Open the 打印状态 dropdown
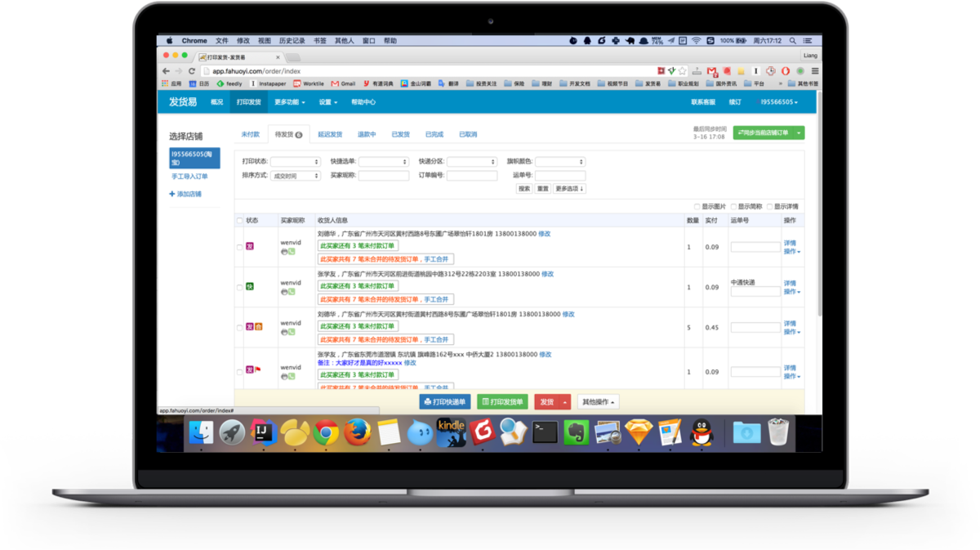The width and height of the screenshot is (980, 550). tap(296, 162)
